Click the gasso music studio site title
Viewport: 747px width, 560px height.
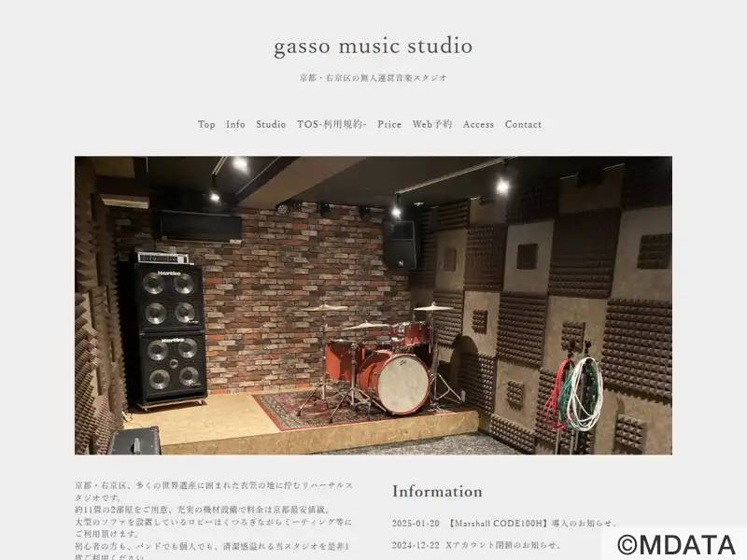click(x=373, y=46)
